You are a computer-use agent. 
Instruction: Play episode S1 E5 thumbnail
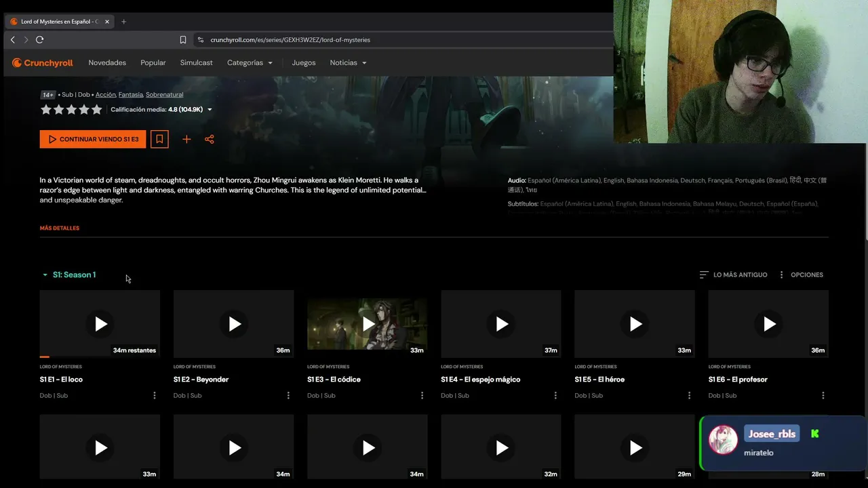635,324
